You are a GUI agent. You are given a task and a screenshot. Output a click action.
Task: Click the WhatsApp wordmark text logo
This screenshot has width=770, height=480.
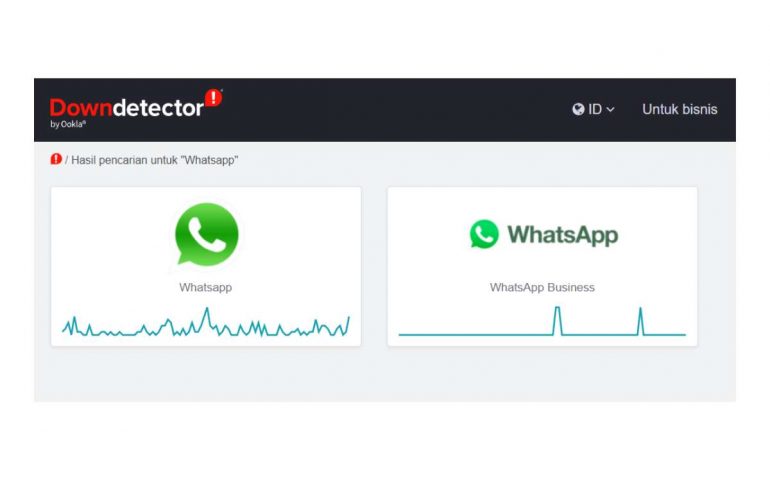pyautogui.click(x=562, y=235)
